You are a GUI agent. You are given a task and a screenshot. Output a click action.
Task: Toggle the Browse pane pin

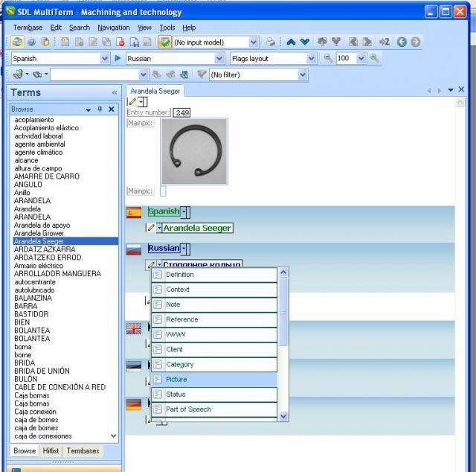(x=100, y=109)
